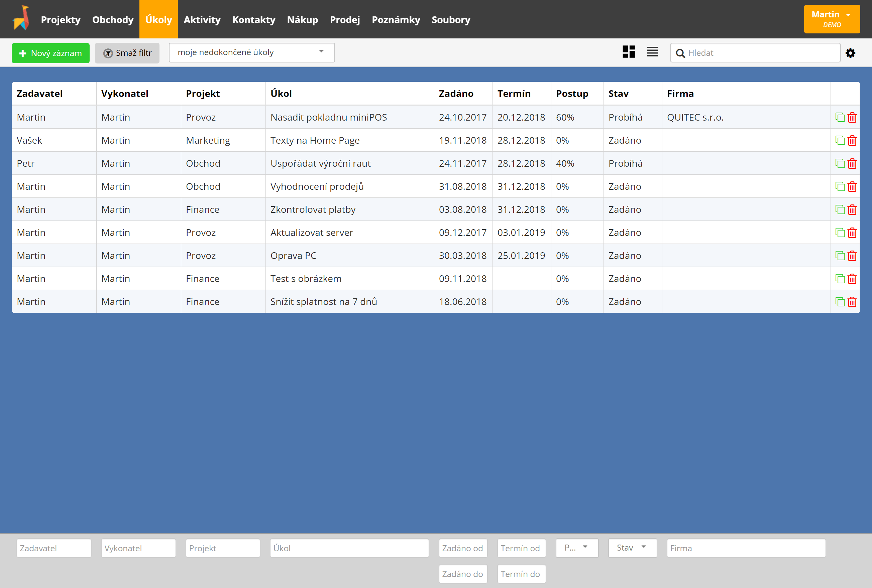Copy the Snížit splatnost na 7 dnů task

click(x=840, y=302)
